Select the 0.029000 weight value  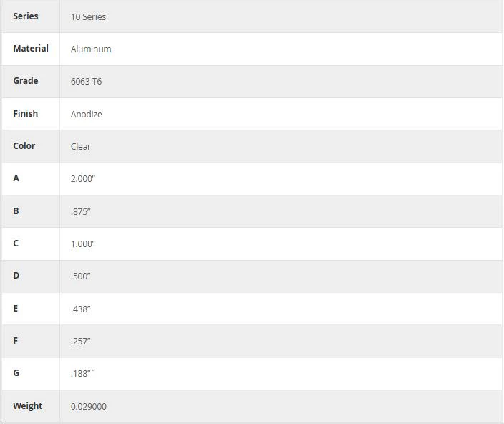pos(89,406)
